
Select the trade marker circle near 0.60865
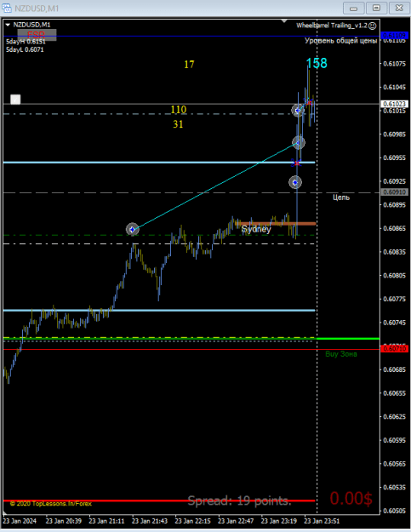click(132, 230)
